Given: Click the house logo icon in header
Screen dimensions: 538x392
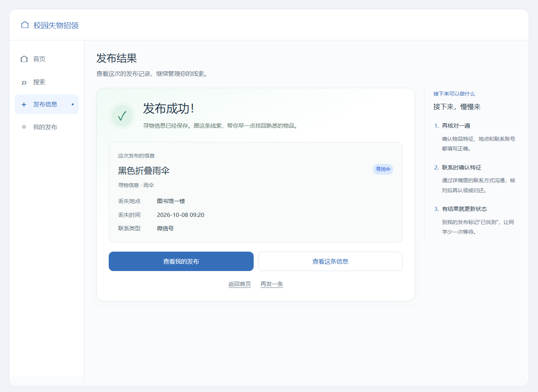Looking at the screenshot, I should click(x=25, y=25).
